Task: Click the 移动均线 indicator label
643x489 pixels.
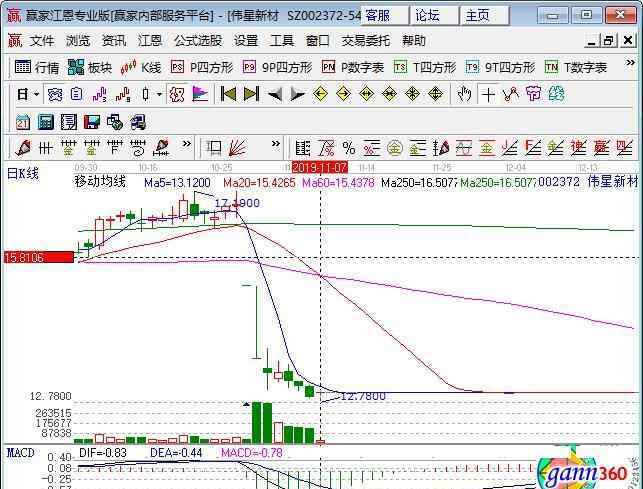Action: click(100, 181)
